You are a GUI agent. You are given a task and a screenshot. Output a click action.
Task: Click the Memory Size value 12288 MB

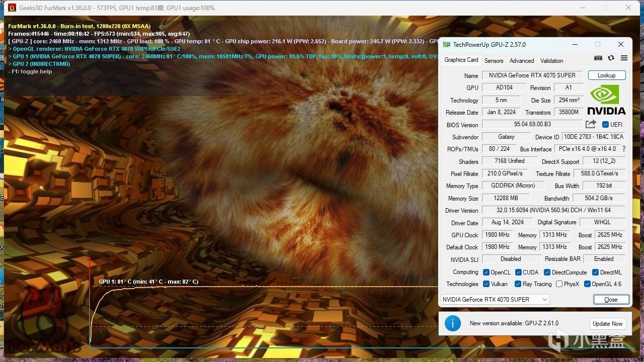pyautogui.click(x=506, y=198)
